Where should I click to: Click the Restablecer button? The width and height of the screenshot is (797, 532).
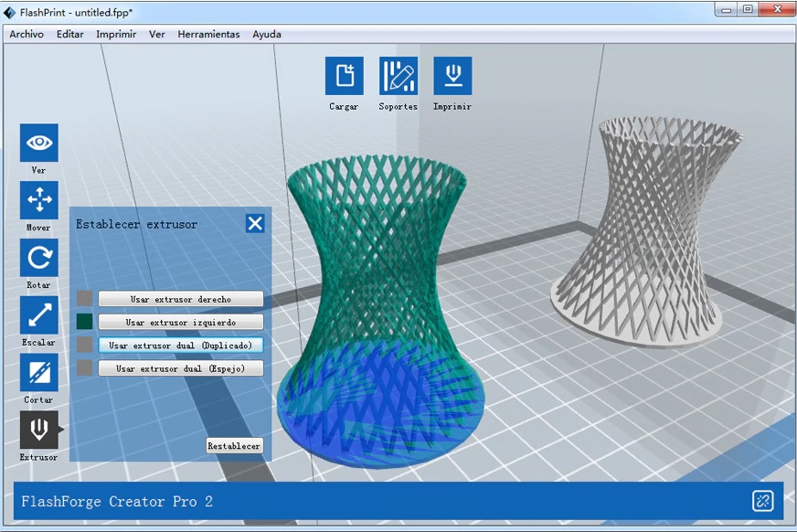[234, 446]
